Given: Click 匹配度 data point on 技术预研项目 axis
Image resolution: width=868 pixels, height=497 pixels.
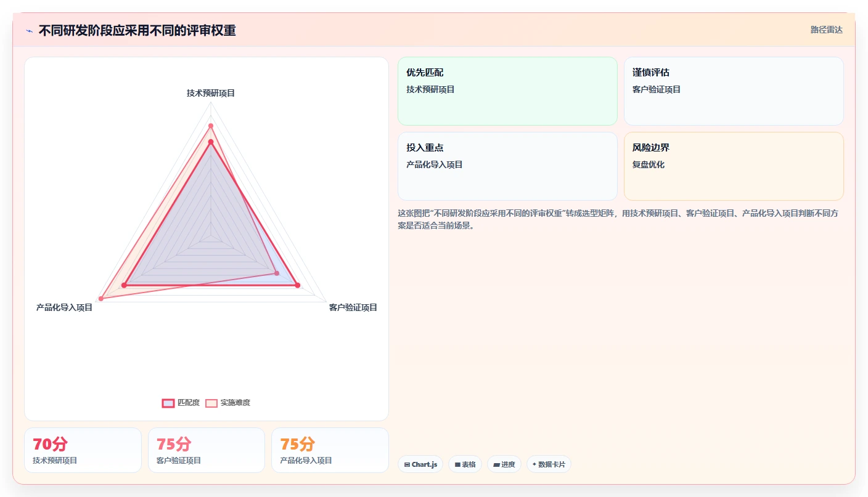Looking at the screenshot, I should (x=210, y=142).
